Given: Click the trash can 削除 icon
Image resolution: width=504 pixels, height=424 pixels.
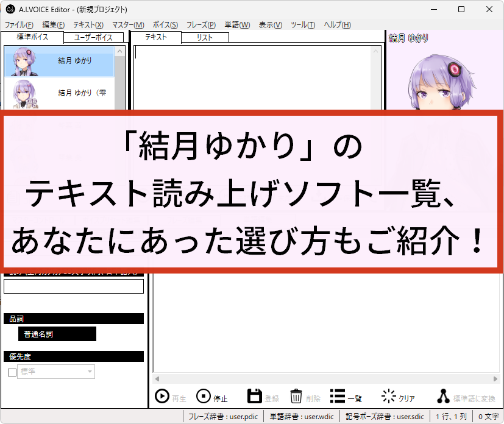Looking at the screenshot, I should point(296,396).
